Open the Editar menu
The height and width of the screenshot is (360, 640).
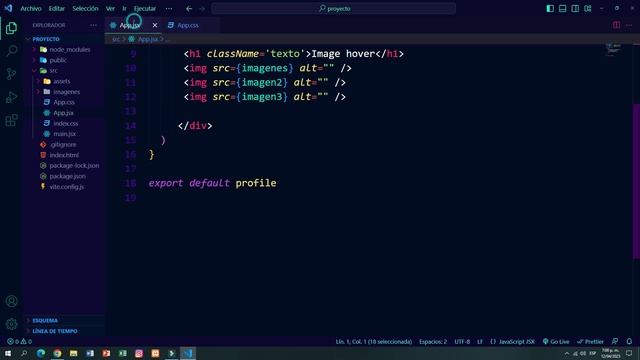pyautogui.click(x=57, y=9)
